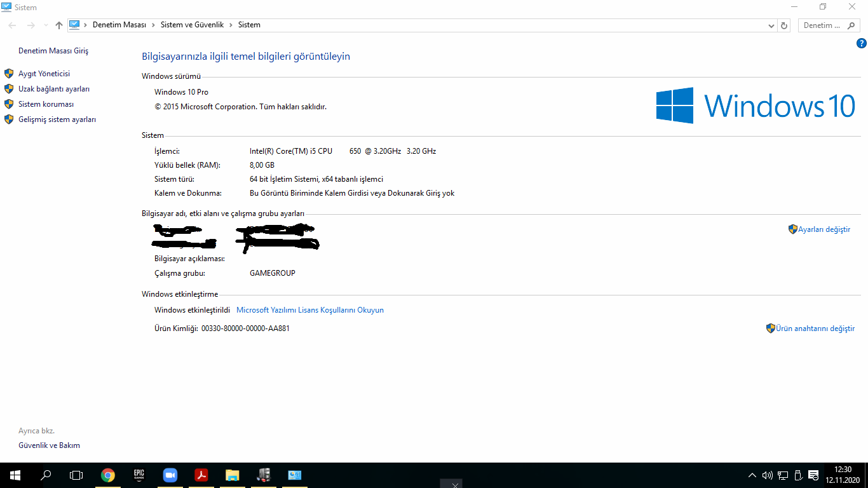The height and width of the screenshot is (488, 868).
Task: Click the network tray icon
Action: point(783,475)
